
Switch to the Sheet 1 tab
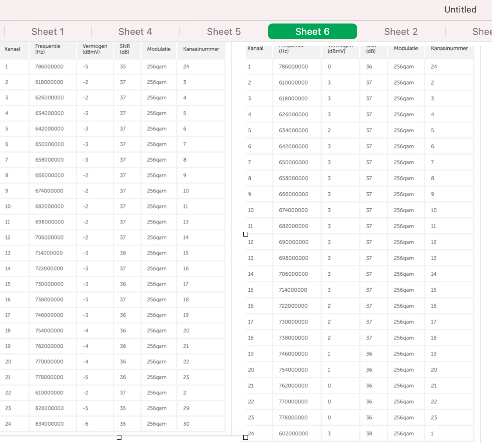coord(47,32)
